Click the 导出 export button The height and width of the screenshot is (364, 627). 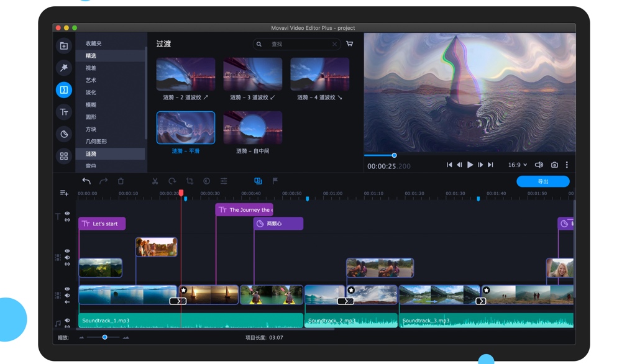pyautogui.click(x=542, y=181)
